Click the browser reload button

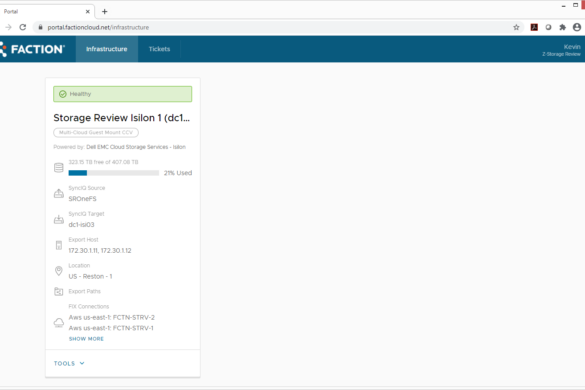click(23, 27)
